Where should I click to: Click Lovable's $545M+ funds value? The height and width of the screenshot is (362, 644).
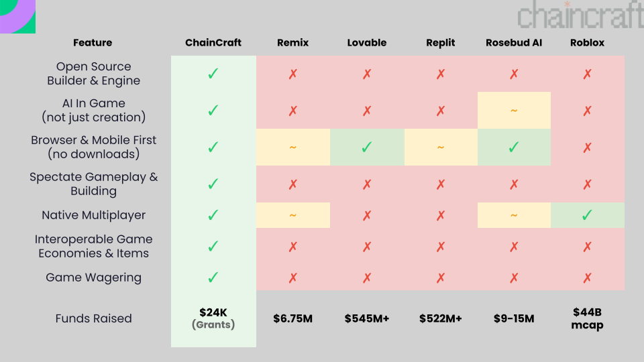[367, 318]
